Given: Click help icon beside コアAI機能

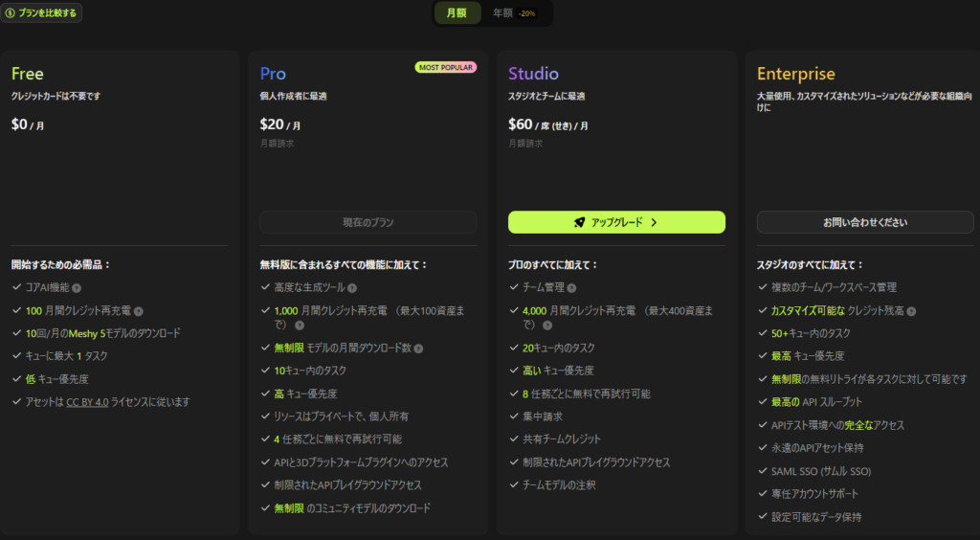Looking at the screenshot, I should (77, 288).
